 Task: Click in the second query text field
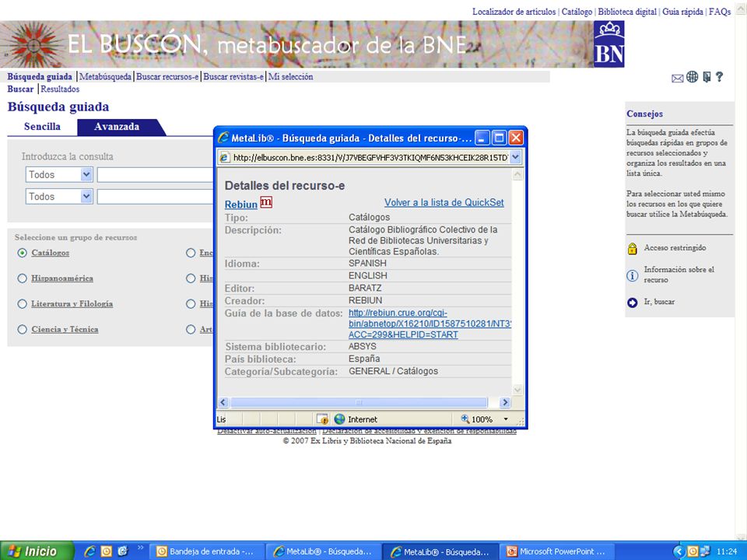156,196
